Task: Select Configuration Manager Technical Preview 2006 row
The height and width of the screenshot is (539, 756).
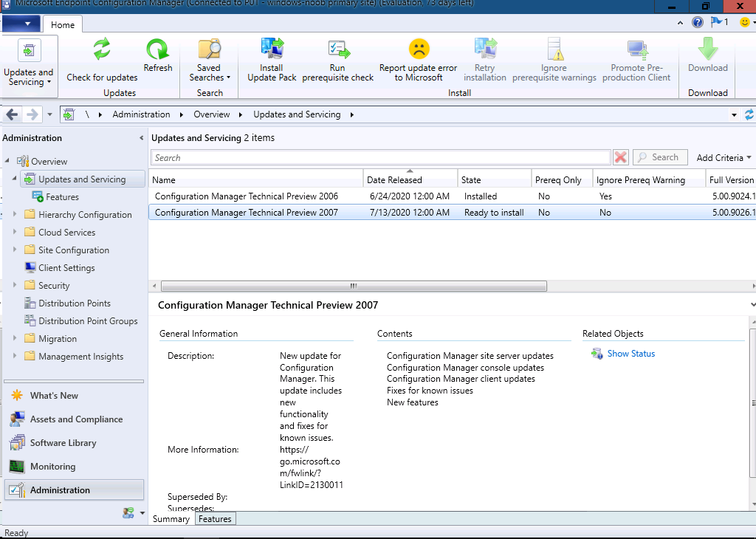Action: coord(453,196)
